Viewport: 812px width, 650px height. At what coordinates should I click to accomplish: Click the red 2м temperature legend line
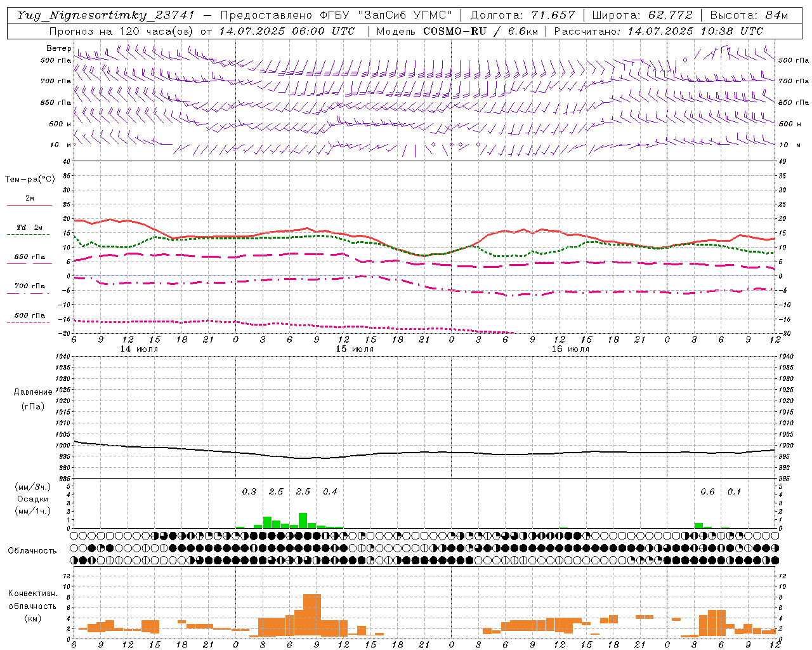[29, 205]
